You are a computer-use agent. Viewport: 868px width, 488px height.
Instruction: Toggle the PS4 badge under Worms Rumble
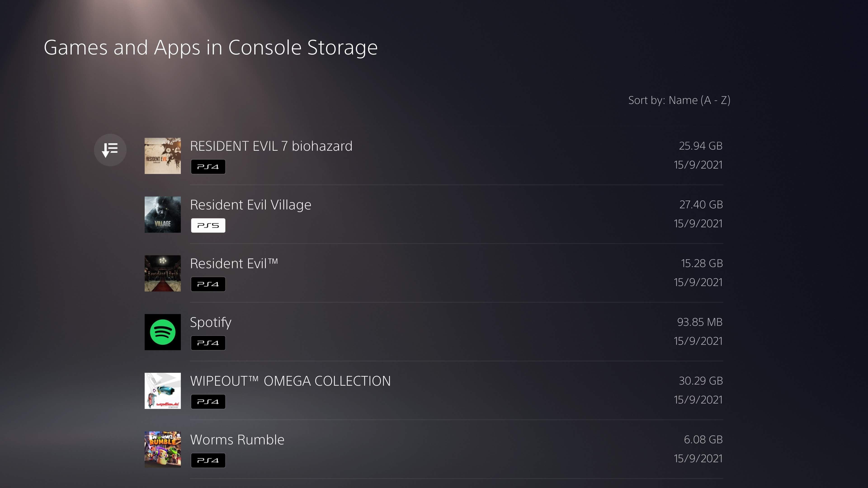208,460
